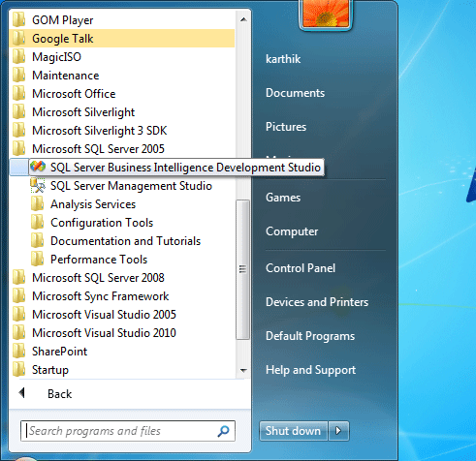Open the Shut down options arrow
The width and height of the screenshot is (476, 461).
(338, 431)
